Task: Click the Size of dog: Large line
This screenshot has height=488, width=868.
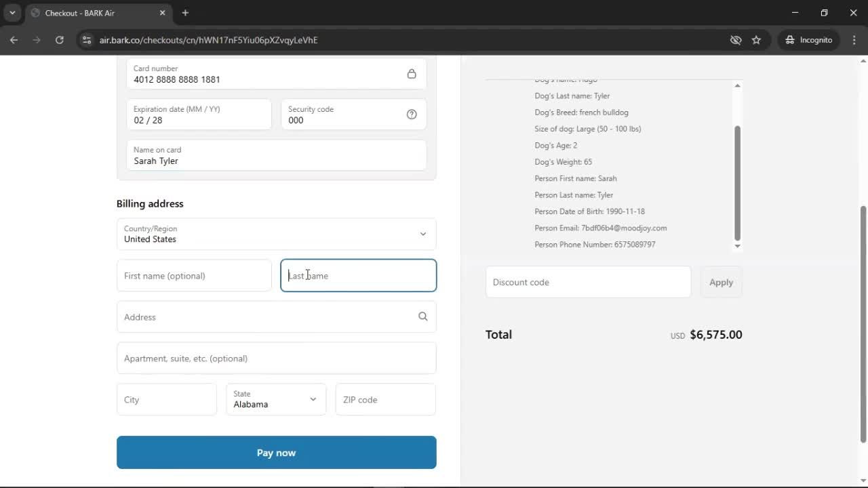Action: click(x=587, y=129)
